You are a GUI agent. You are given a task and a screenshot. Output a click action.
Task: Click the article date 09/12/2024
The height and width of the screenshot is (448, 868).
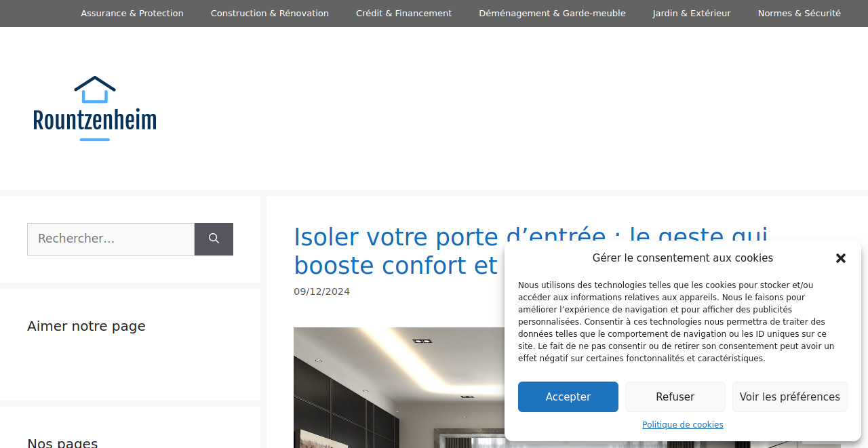pos(321,291)
